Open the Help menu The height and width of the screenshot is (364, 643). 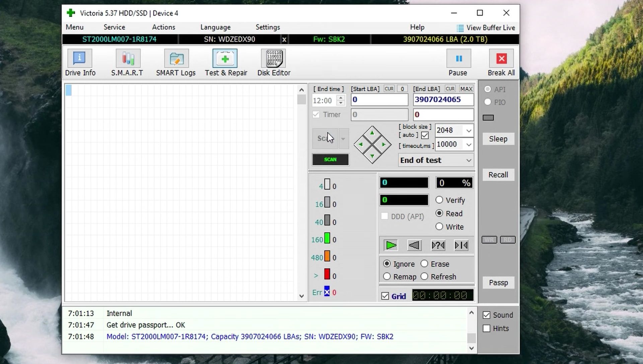pyautogui.click(x=417, y=27)
